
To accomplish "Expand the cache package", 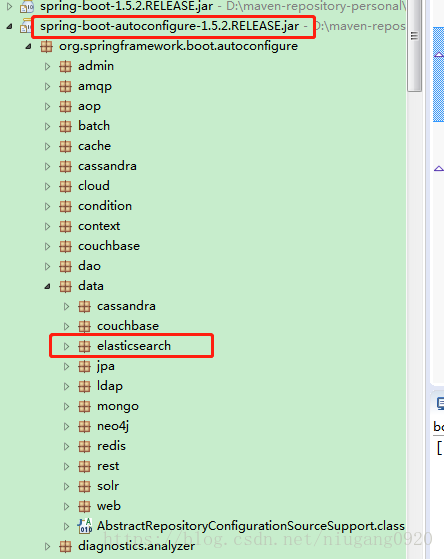I will pyautogui.click(x=47, y=146).
